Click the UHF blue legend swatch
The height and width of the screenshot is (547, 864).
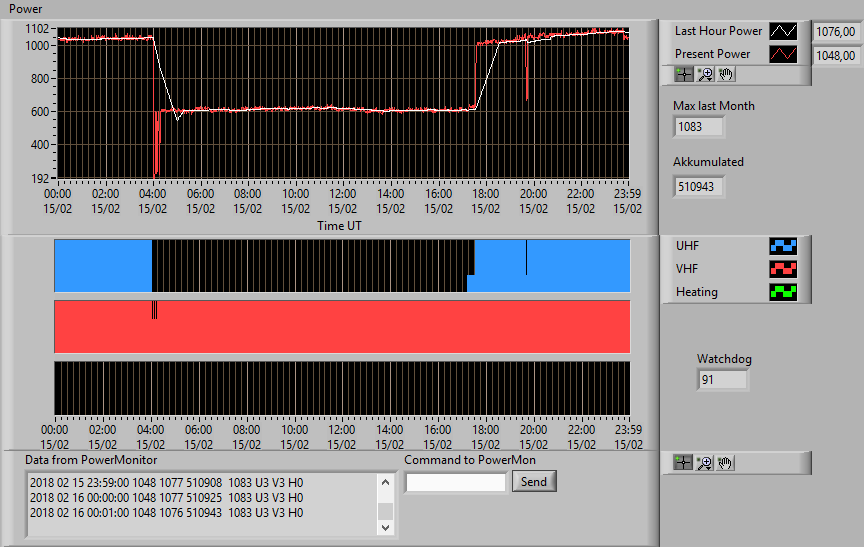click(783, 246)
